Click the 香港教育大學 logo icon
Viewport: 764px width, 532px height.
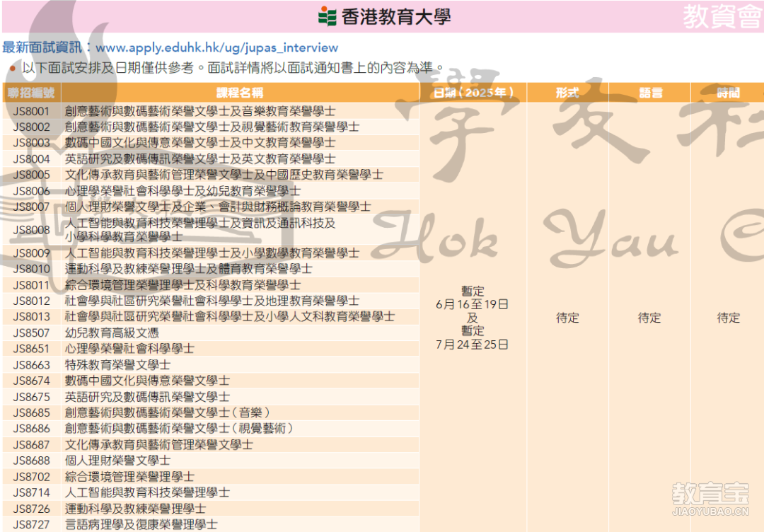tap(328, 16)
